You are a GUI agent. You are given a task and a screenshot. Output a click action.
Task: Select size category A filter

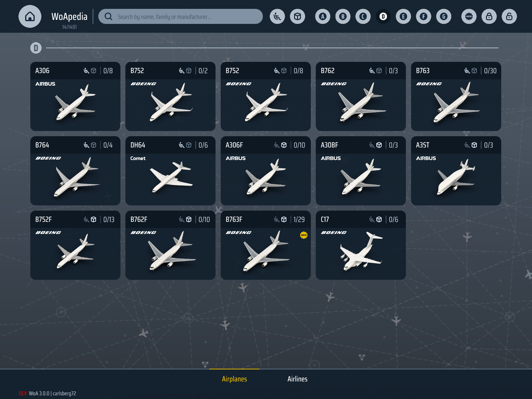(323, 17)
